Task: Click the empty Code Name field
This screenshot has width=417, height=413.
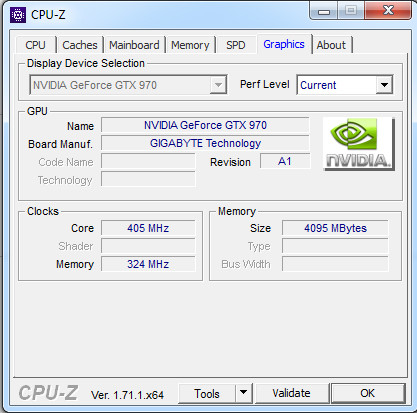Action: coord(148,161)
